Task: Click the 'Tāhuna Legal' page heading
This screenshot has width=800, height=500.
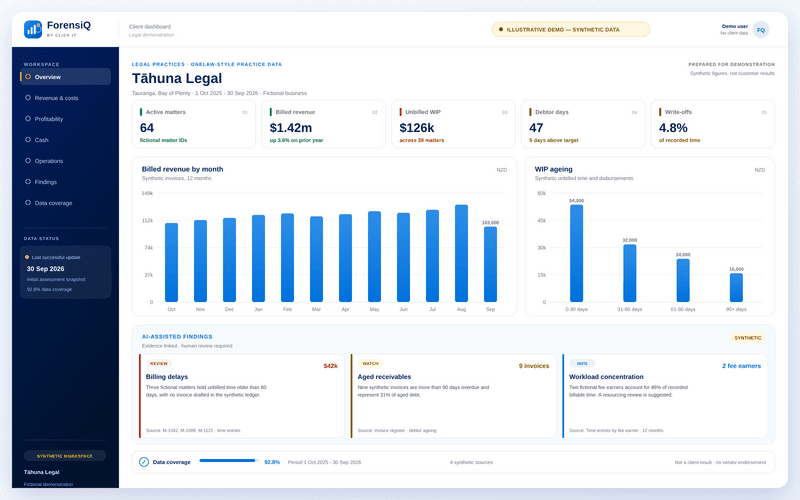Action: (177, 78)
